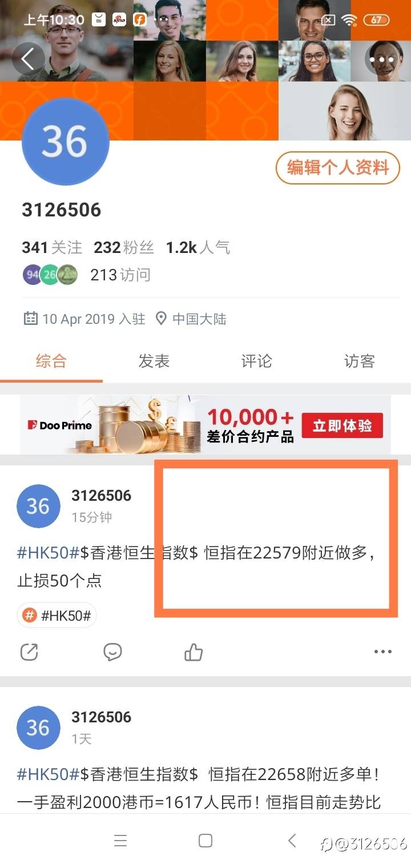411x868 pixels.
Task: Open the 访客 tab
Action: pyautogui.click(x=360, y=361)
